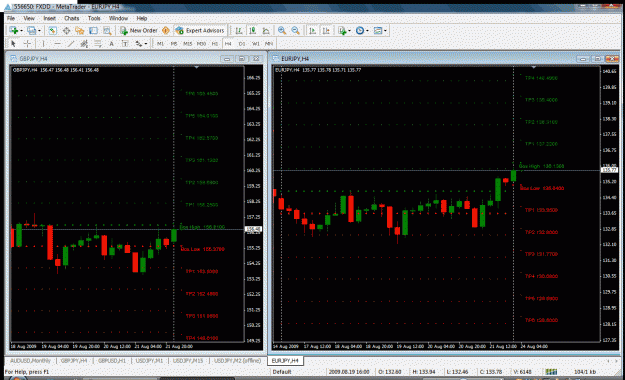Switch to the GBPJPY,H4 chart tab
Viewport: 625px width, 380px height.
74,361
